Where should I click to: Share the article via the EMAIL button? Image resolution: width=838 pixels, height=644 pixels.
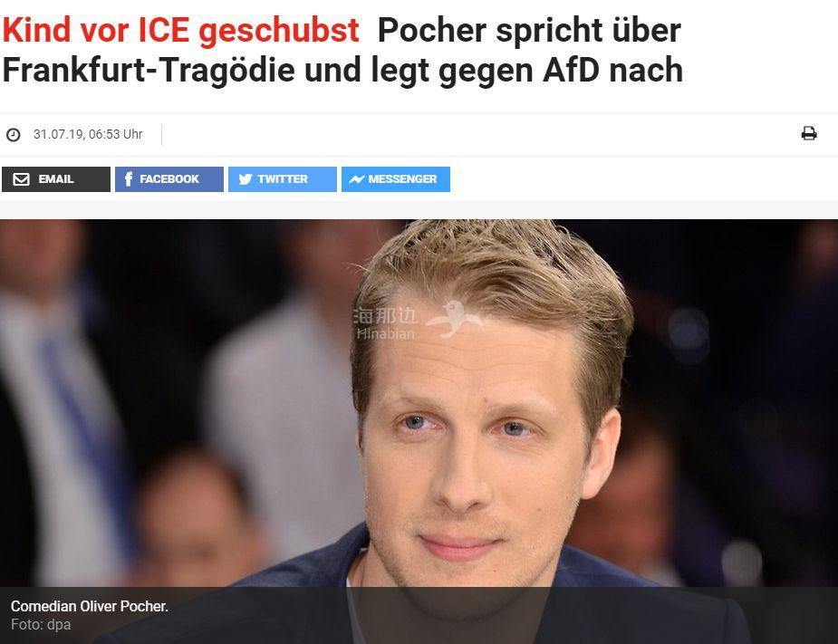[x=56, y=179]
